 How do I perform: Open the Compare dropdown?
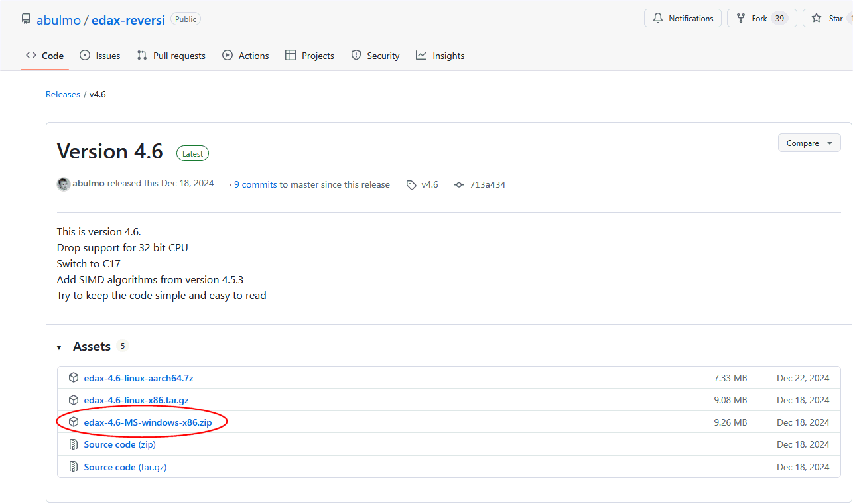tap(809, 143)
